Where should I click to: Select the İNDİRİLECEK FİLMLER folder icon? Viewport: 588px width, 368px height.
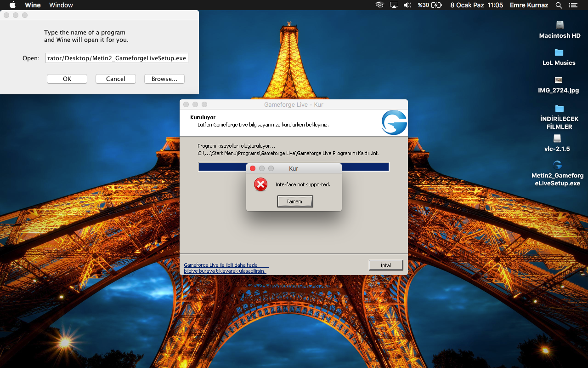pyautogui.click(x=559, y=117)
